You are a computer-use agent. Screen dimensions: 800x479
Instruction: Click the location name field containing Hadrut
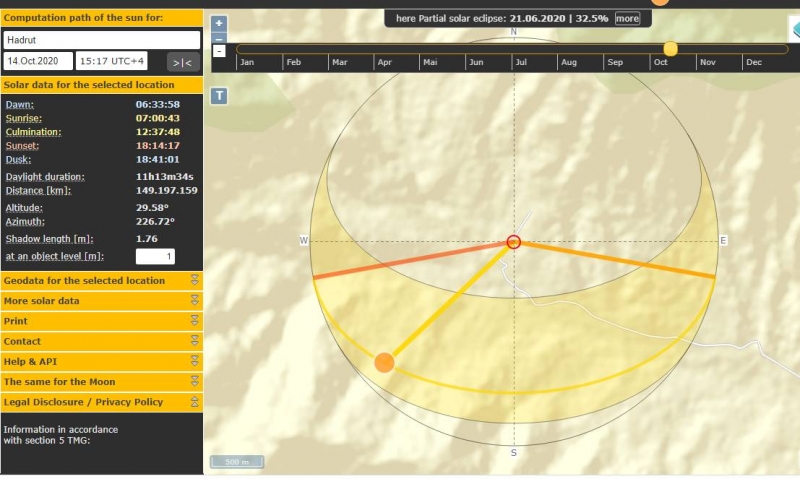coord(101,40)
